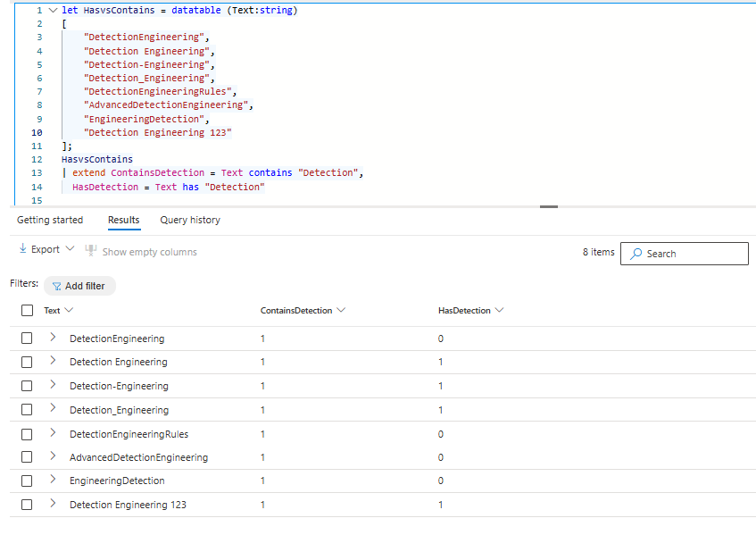The height and width of the screenshot is (535, 756).
Task: Expand the Detection_Engineering row details
Action: point(53,409)
